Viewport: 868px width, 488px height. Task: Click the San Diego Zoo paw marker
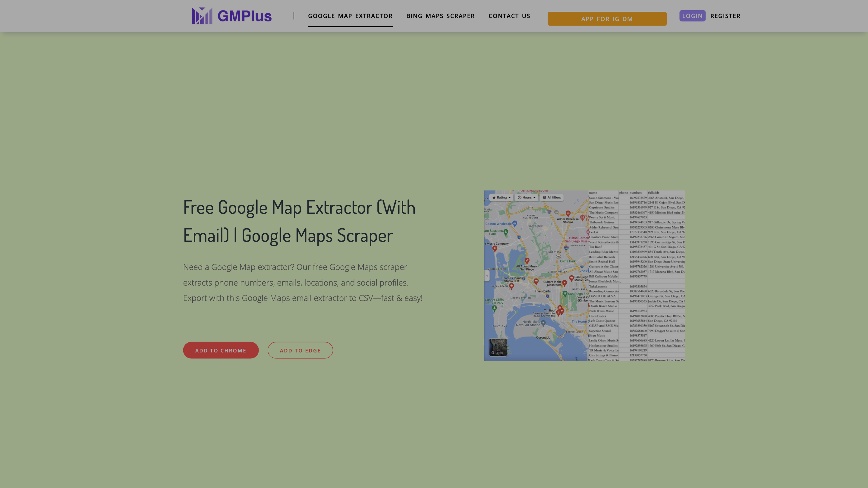pos(565,294)
